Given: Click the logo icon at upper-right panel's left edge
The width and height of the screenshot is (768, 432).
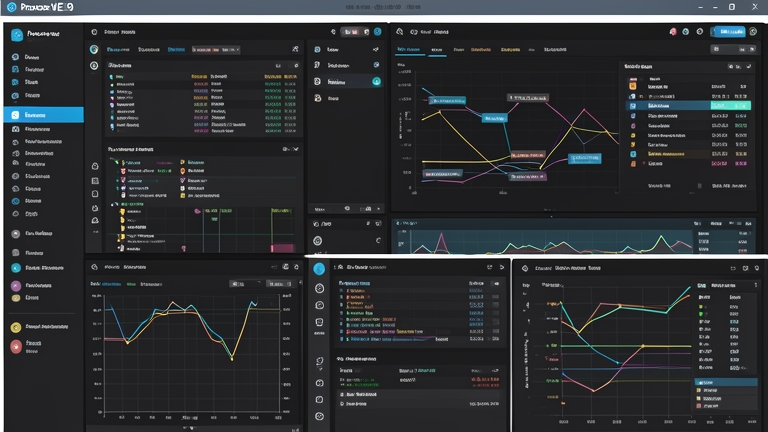Looking at the screenshot, I should click(400, 31).
